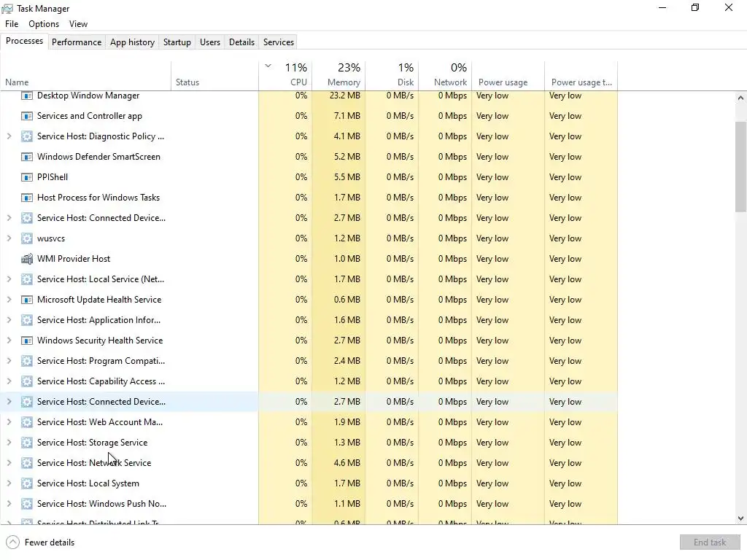Click the Service Host: Diagnostic Policy gear icon
The width and height of the screenshot is (747, 560).
tap(27, 136)
